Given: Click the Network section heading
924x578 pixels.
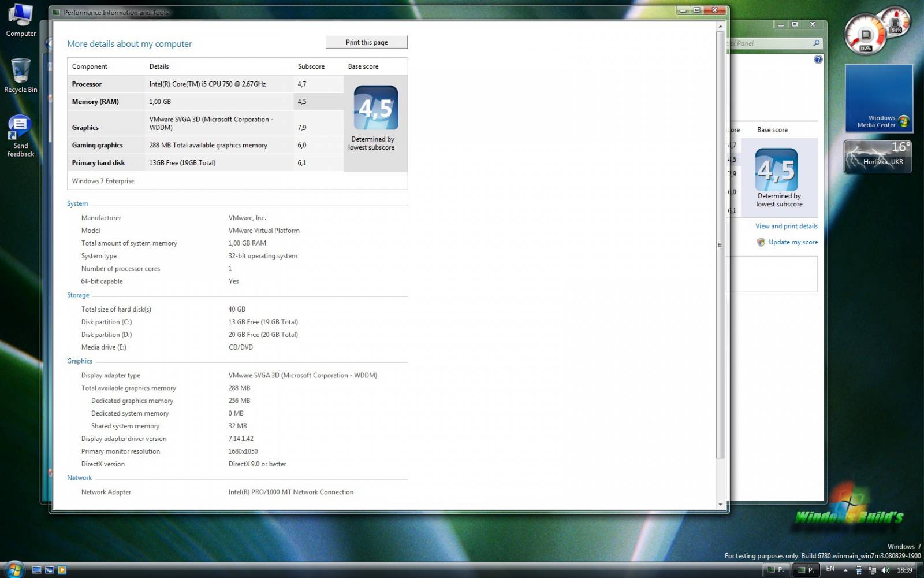Looking at the screenshot, I should point(79,478).
